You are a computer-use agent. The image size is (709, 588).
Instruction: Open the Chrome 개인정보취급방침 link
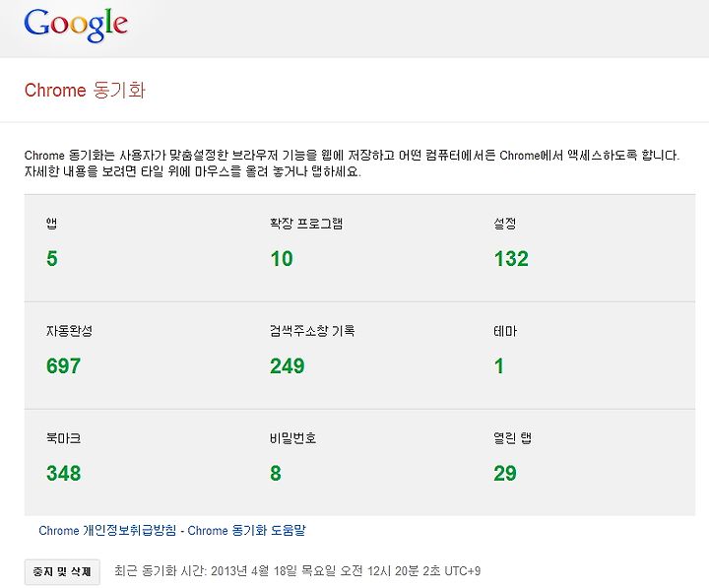click(107, 530)
